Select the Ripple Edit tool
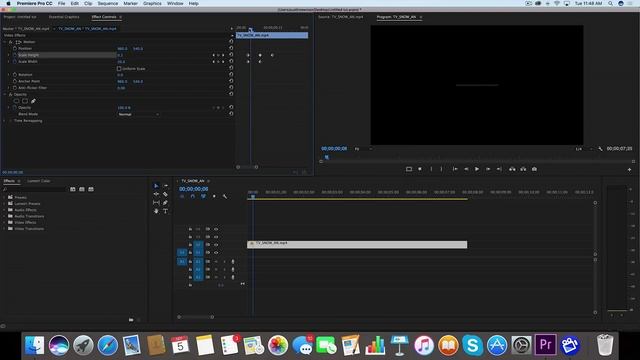Viewport: 640px width, 360px height. pyautogui.click(x=156, y=194)
